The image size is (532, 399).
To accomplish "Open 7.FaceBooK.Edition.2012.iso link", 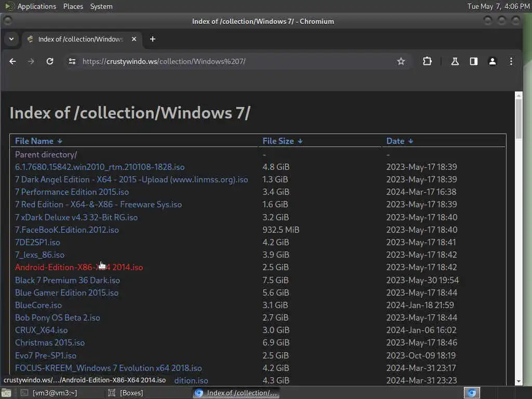I will tap(67, 230).
